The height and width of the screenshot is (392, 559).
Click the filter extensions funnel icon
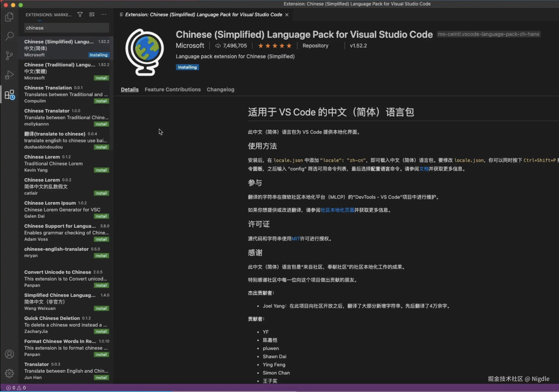tap(80, 15)
